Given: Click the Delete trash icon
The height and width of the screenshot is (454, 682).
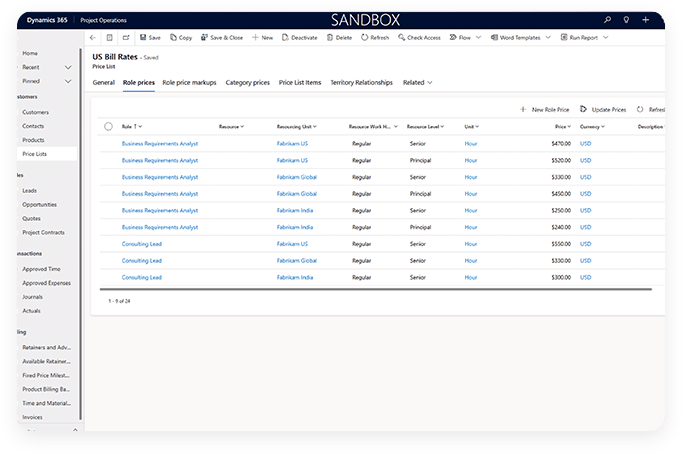Looking at the screenshot, I should point(329,37).
